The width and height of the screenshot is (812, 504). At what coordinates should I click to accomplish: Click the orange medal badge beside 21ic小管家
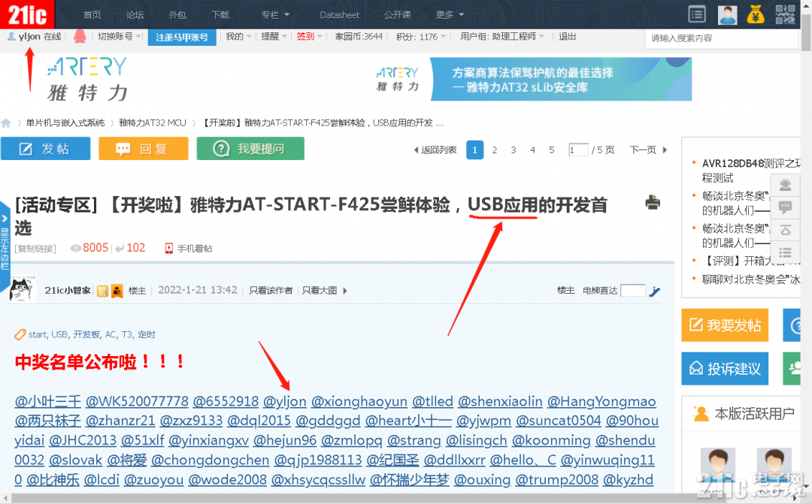click(x=117, y=291)
